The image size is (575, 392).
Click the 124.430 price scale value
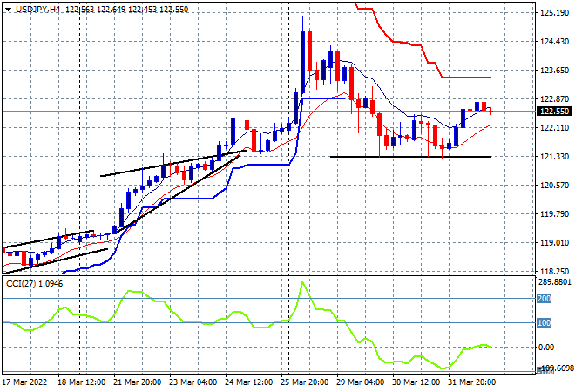[x=554, y=42]
